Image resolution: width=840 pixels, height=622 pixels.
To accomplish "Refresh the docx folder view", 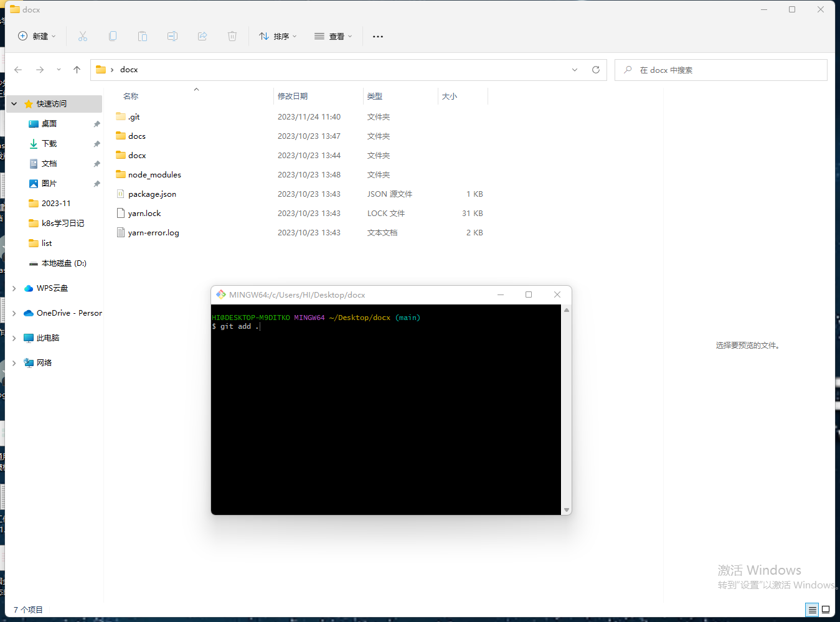I will pyautogui.click(x=596, y=70).
